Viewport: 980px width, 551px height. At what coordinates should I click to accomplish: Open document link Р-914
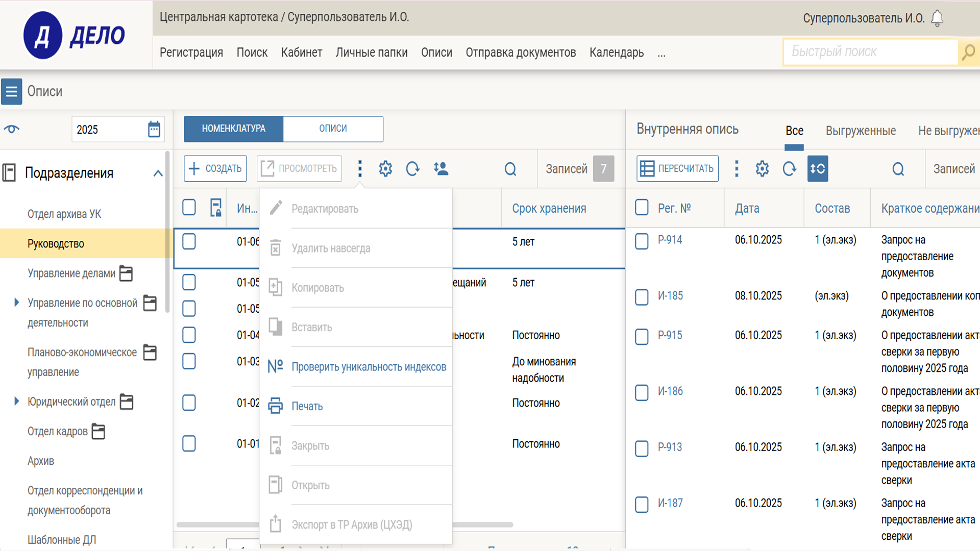pos(670,240)
